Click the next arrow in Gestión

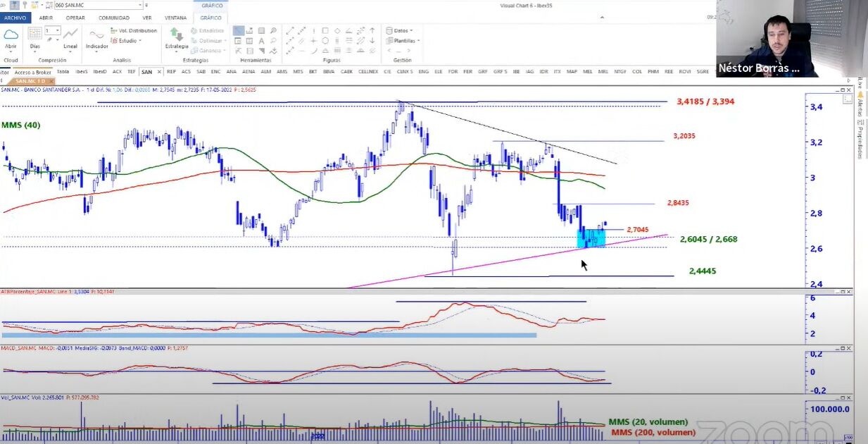[x=408, y=51]
